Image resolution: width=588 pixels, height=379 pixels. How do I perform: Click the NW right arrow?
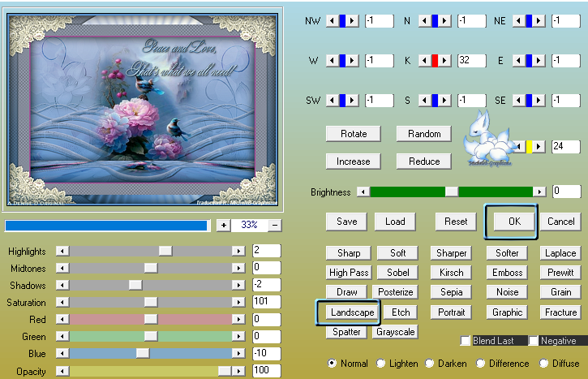click(x=352, y=21)
